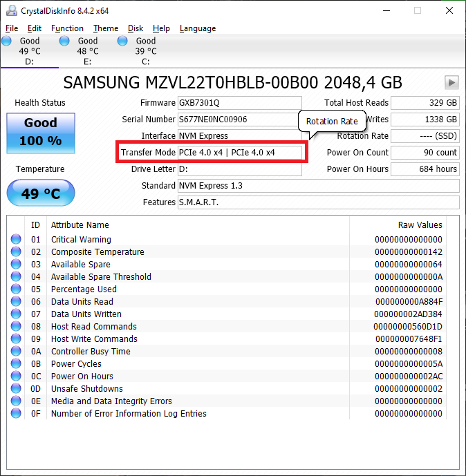Select the Controller Busy Time attribute name
The width and height of the screenshot is (466, 476).
point(91,352)
